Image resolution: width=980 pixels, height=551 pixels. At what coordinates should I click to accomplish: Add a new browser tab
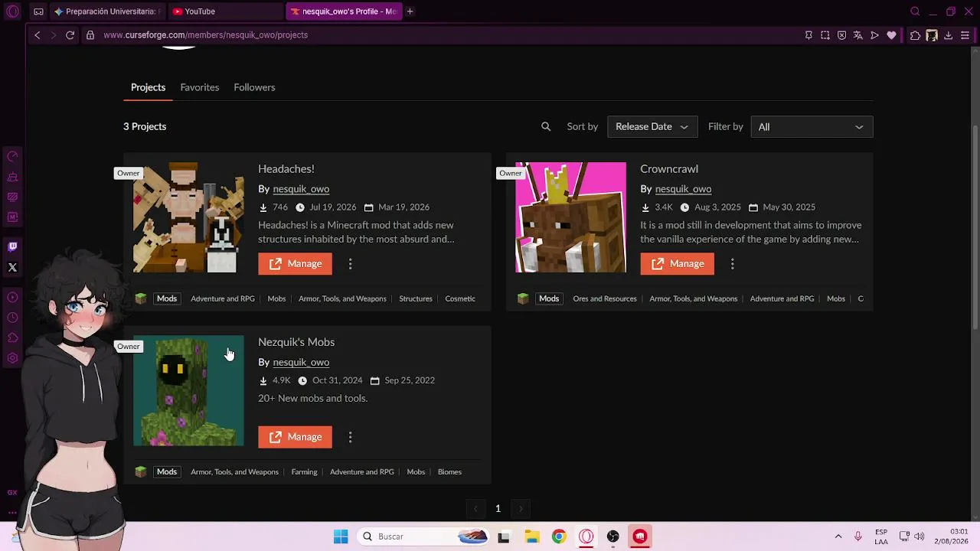coord(410,11)
